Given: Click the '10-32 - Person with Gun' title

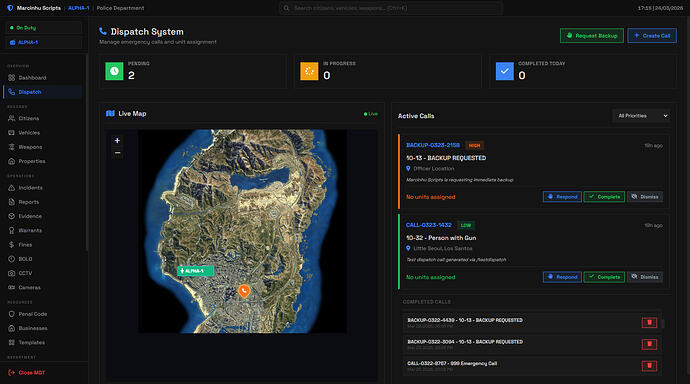Looking at the screenshot, I should (x=441, y=238).
